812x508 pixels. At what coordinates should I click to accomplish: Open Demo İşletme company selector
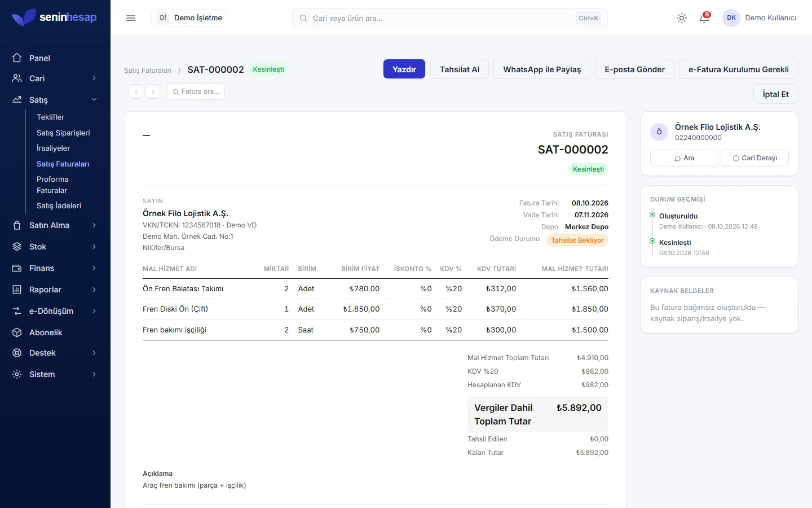[x=189, y=18]
